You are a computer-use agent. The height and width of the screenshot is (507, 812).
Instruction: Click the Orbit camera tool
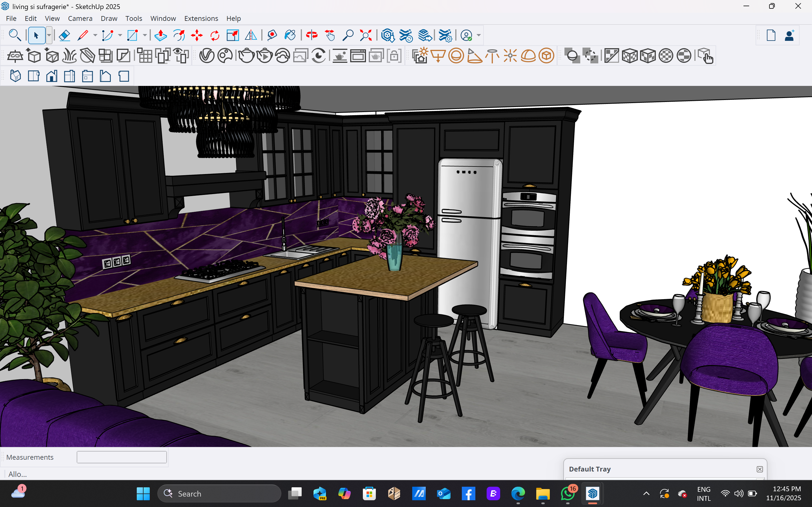click(x=312, y=35)
